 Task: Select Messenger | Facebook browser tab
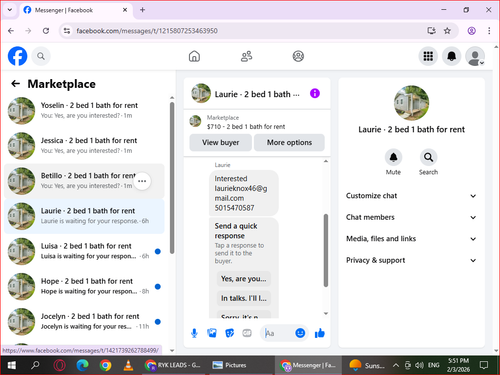pos(75,10)
